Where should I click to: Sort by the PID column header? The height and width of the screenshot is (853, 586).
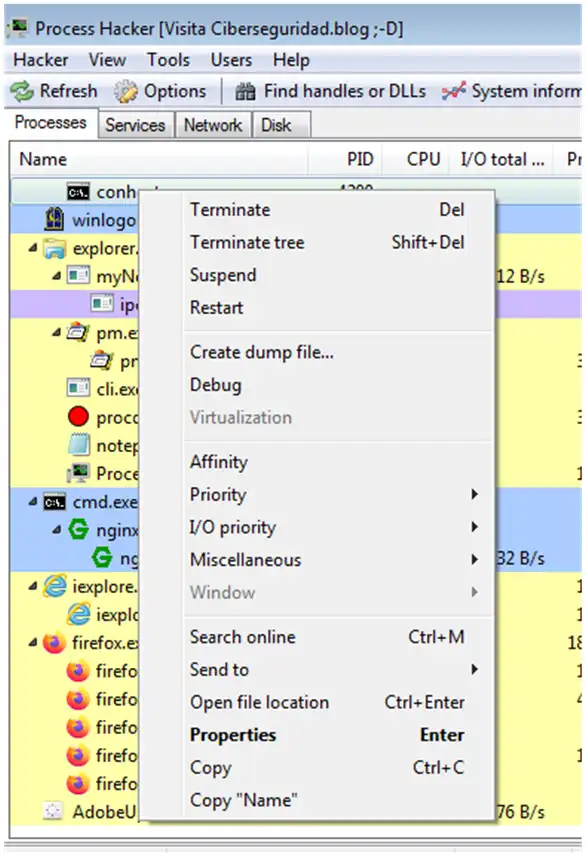[346, 159]
